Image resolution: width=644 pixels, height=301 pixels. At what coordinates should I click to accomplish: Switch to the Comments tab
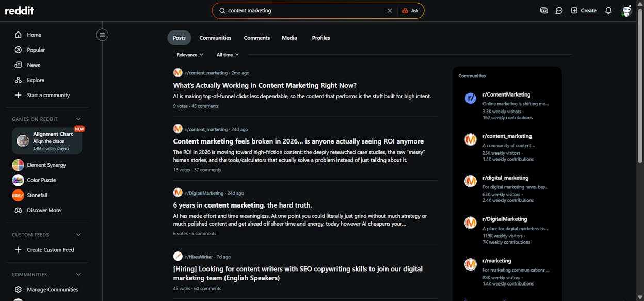[x=257, y=38]
